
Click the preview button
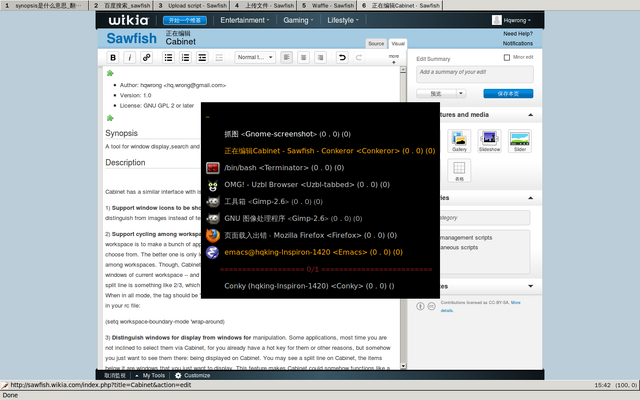[x=436, y=93]
